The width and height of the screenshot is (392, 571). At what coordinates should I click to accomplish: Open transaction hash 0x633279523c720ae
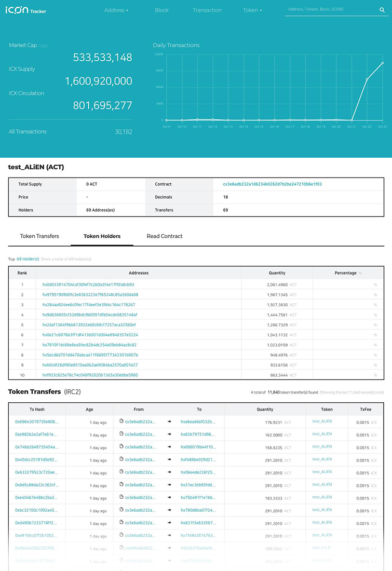pos(36,472)
